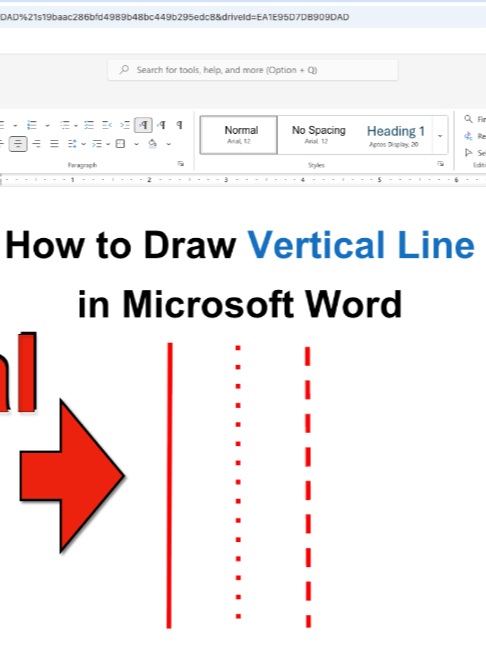Expand the Styles gallery arrow
The image size is (486, 648).
(440, 136)
